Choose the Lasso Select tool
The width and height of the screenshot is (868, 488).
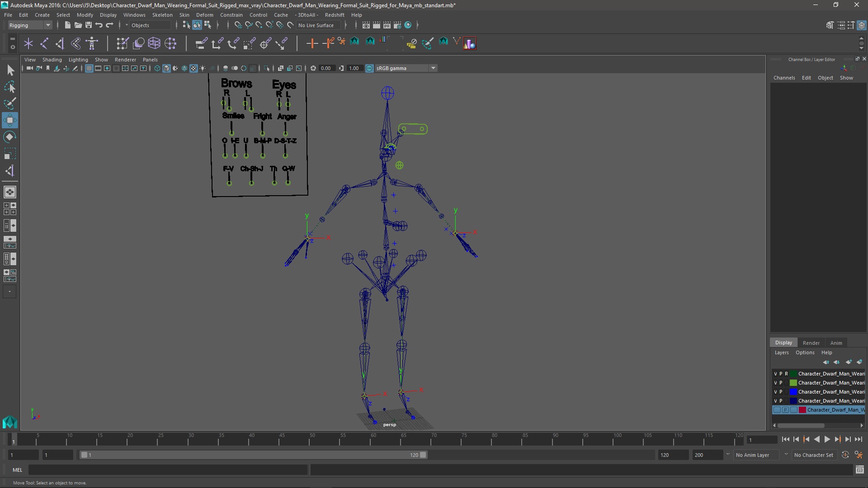[x=10, y=87]
